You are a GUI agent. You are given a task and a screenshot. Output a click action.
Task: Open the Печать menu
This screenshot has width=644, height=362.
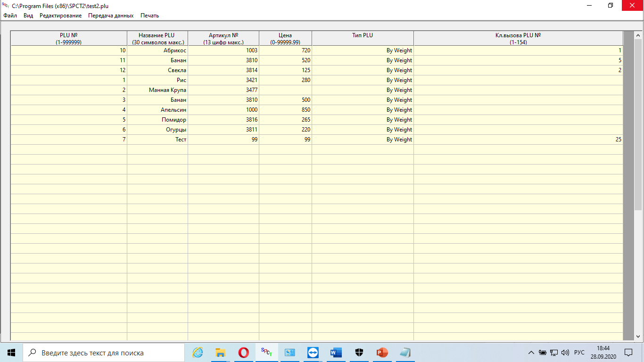(149, 16)
